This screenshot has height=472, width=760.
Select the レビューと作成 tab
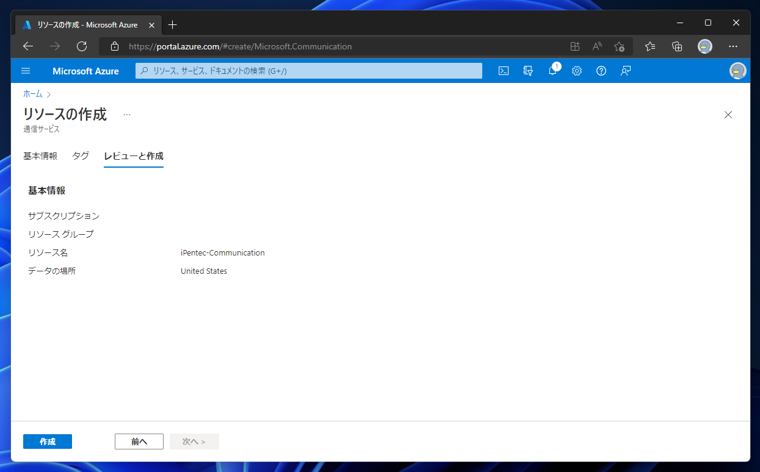pyautogui.click(x=134, y=156)
